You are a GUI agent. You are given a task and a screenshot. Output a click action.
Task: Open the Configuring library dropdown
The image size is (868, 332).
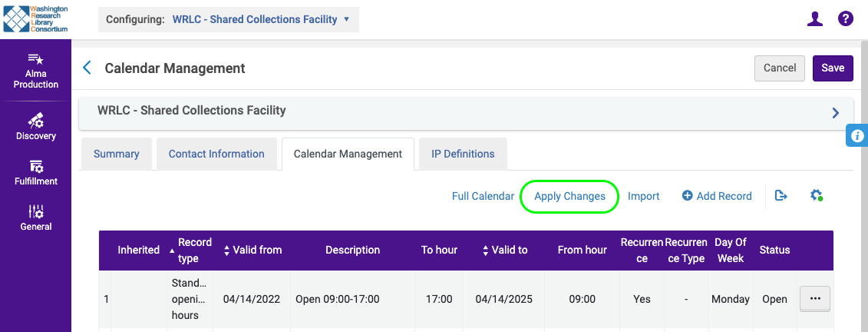(229, 19)
